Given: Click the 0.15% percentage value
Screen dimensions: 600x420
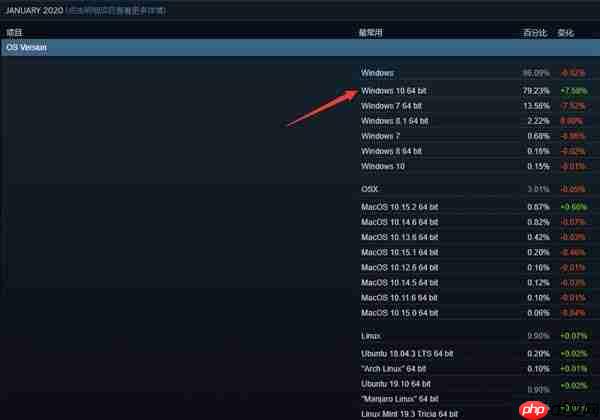Looking at the screenshot, I should click(538, 166).
